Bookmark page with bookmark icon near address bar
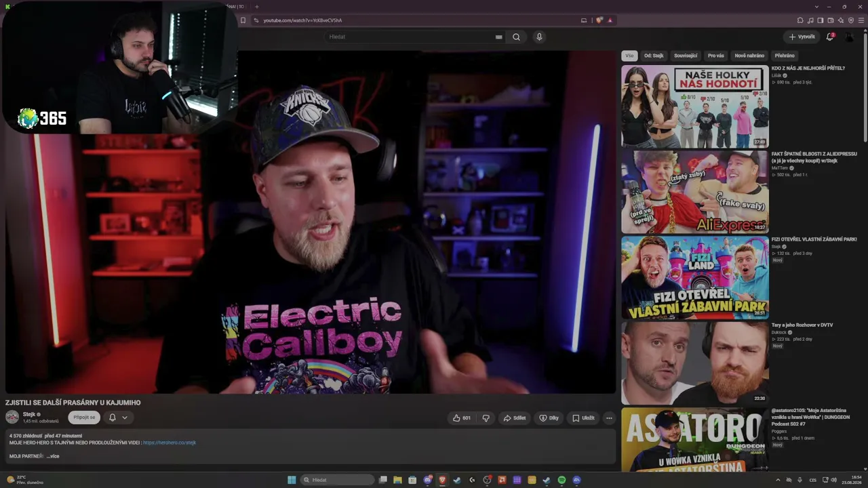This screenshot has height=488, width=868. click(243, 20)
